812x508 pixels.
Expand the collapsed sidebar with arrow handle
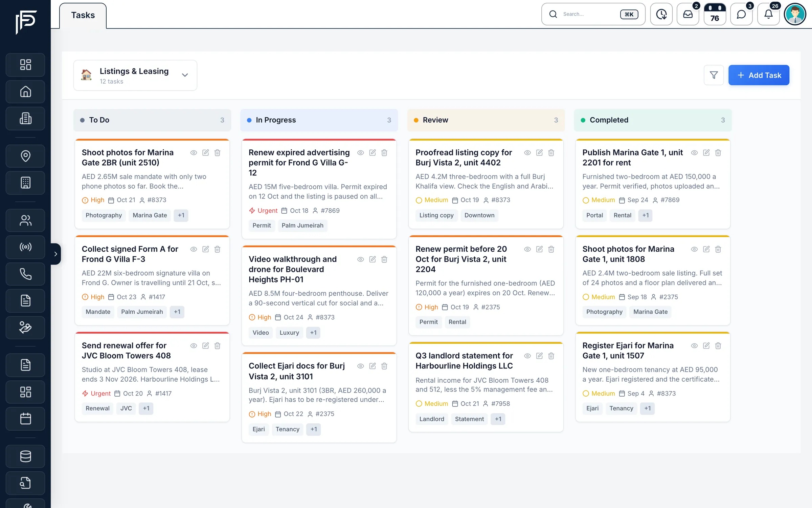point(56,254)
